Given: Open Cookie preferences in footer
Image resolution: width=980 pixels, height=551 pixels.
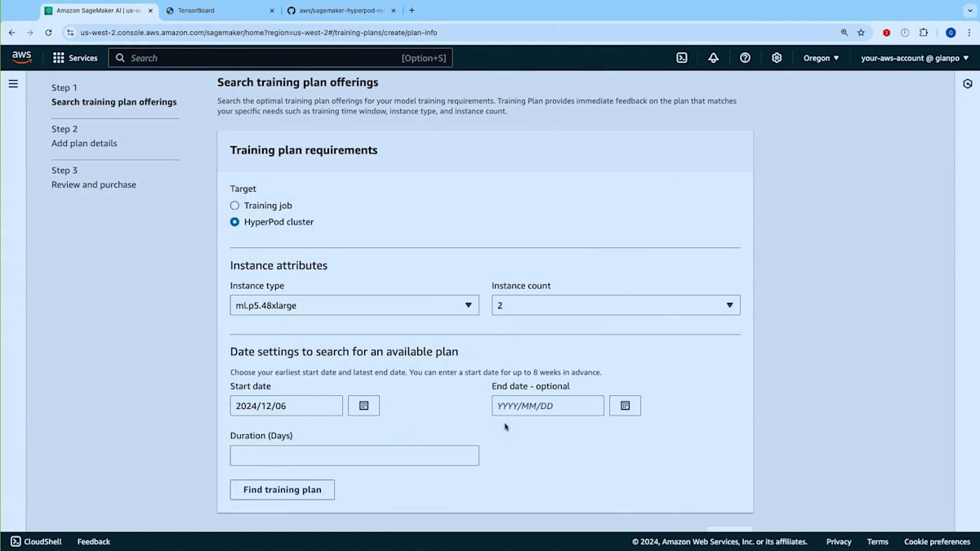Looking at the screenshot, I should coord(937,541).
